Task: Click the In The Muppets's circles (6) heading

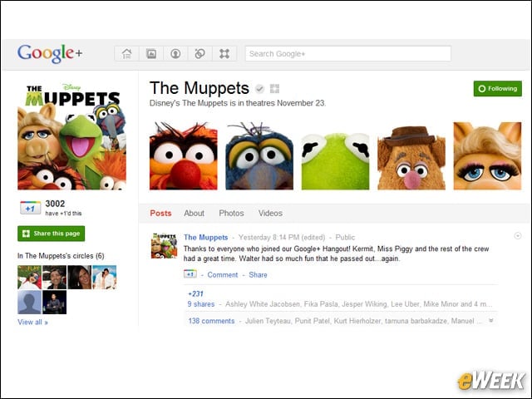Action: [61, 256]
